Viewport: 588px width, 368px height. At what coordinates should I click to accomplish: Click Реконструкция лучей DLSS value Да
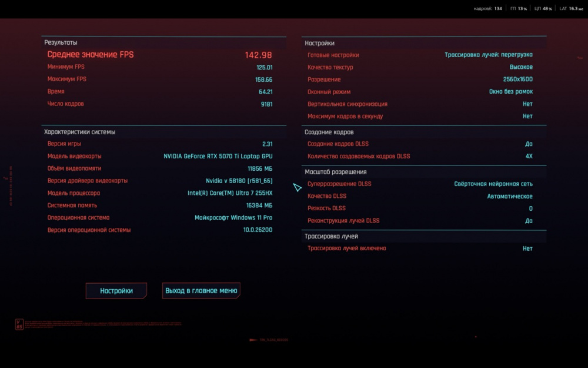click(529, 221)
